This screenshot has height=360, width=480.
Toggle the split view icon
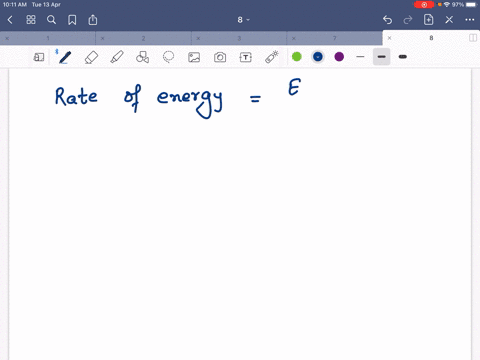[x=473, y=38]
